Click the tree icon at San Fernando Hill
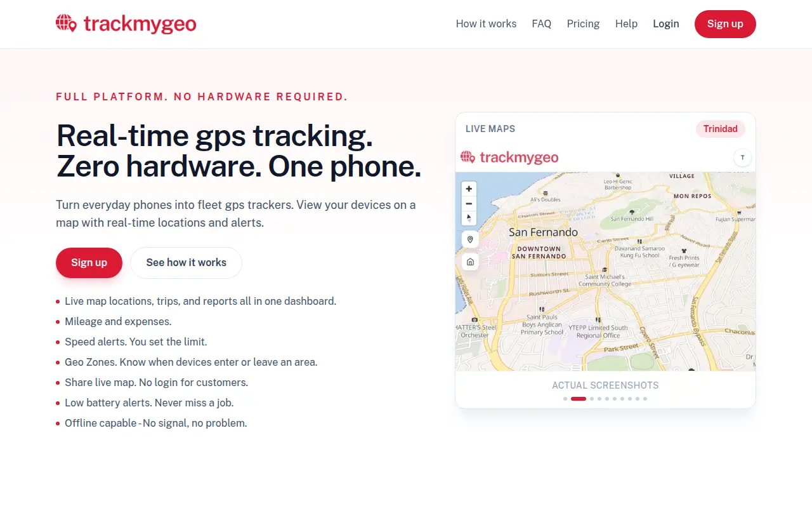This screenshot has height=508, width=812. click(632, 212)
